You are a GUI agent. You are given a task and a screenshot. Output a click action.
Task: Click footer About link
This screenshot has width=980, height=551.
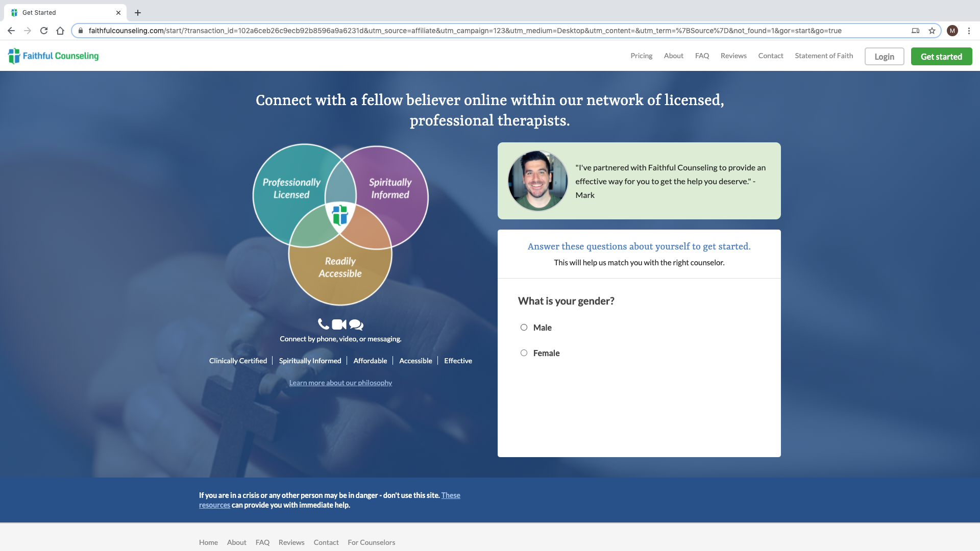point(236,542)
